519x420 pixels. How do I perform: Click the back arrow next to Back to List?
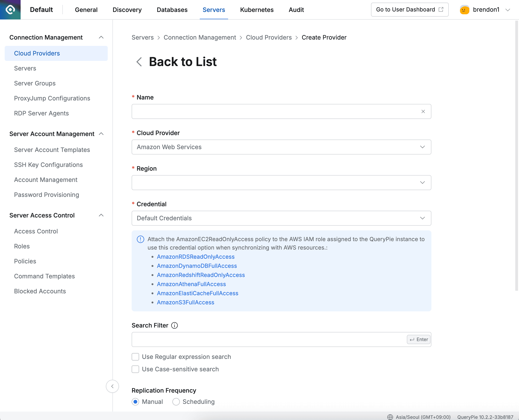[139, 62]
